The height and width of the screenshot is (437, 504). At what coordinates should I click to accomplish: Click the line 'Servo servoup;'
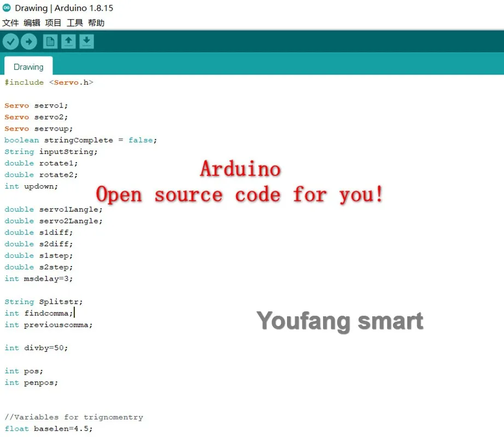[x=39, y=129]
